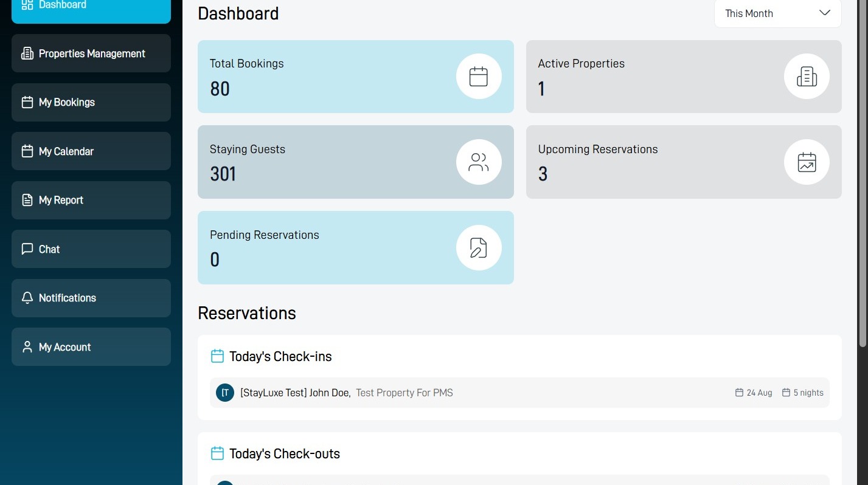
Task: Click the Pending Reservations document-edit icon
Action: 479,248
